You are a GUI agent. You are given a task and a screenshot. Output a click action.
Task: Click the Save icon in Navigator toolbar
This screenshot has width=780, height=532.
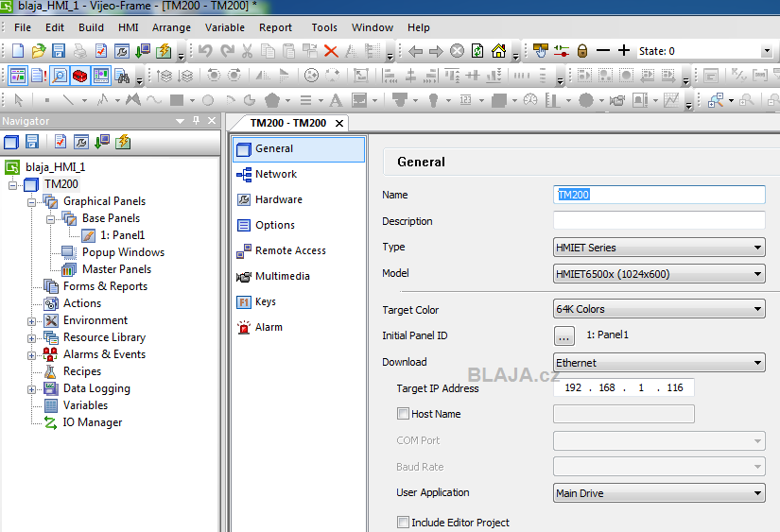[x=32, y=142]
